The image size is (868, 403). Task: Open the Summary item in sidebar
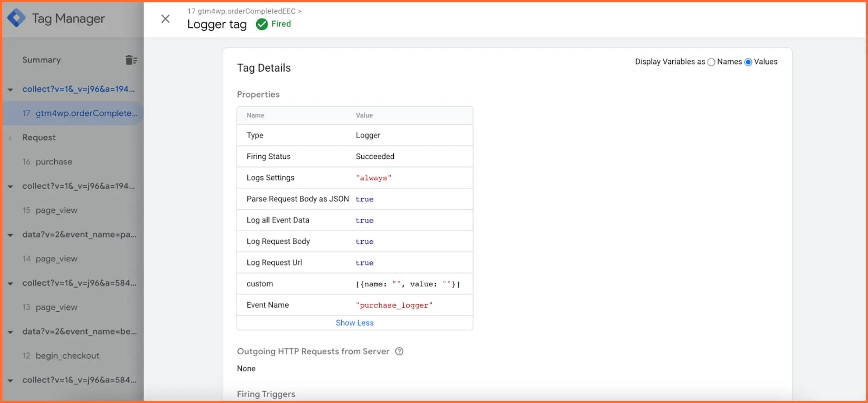click(x=42, y=60)
